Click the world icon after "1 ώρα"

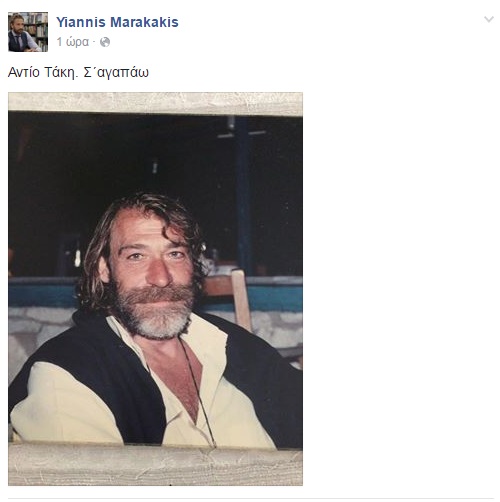105,42
